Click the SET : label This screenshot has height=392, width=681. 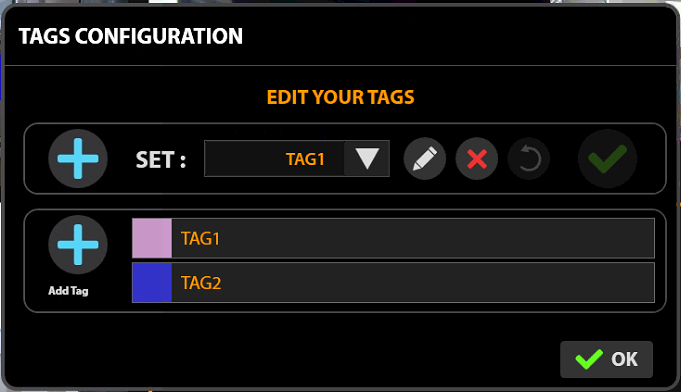coord(161,160)
